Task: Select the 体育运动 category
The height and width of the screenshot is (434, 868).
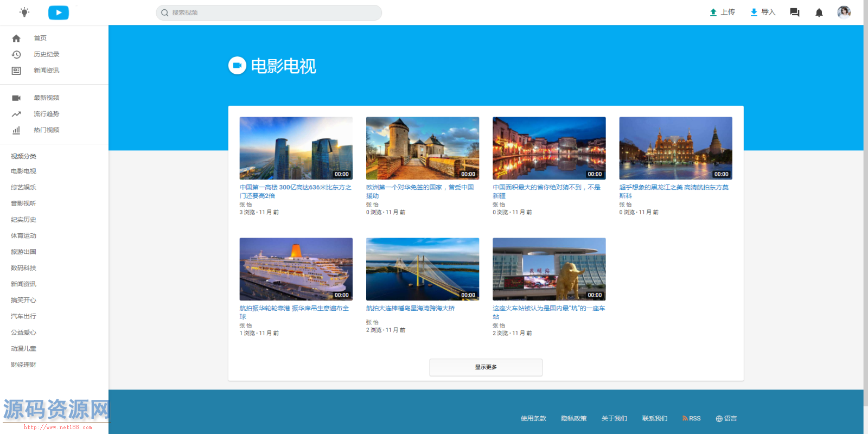Action: (23, 236)
